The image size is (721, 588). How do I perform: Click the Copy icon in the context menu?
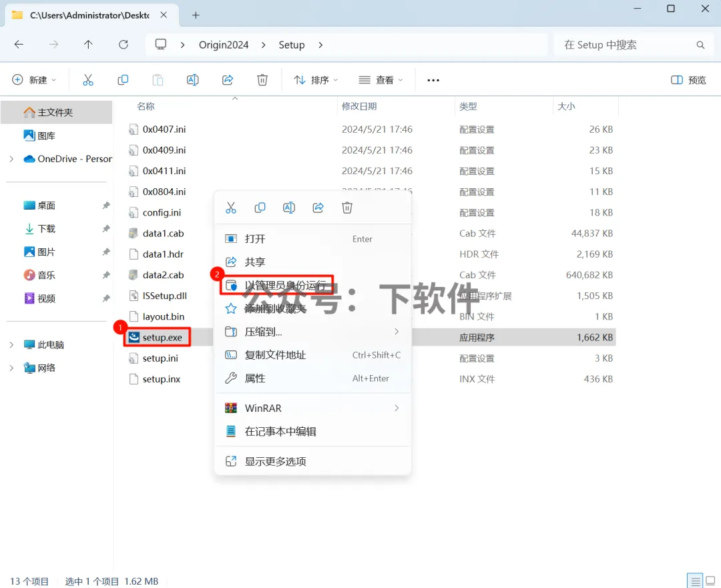tap(260, 208)
